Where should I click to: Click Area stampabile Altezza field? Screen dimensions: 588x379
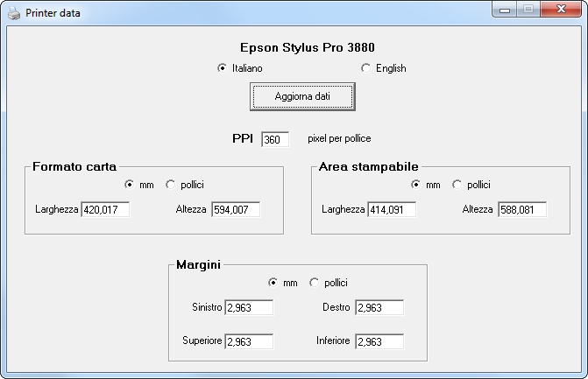point(522,209)
